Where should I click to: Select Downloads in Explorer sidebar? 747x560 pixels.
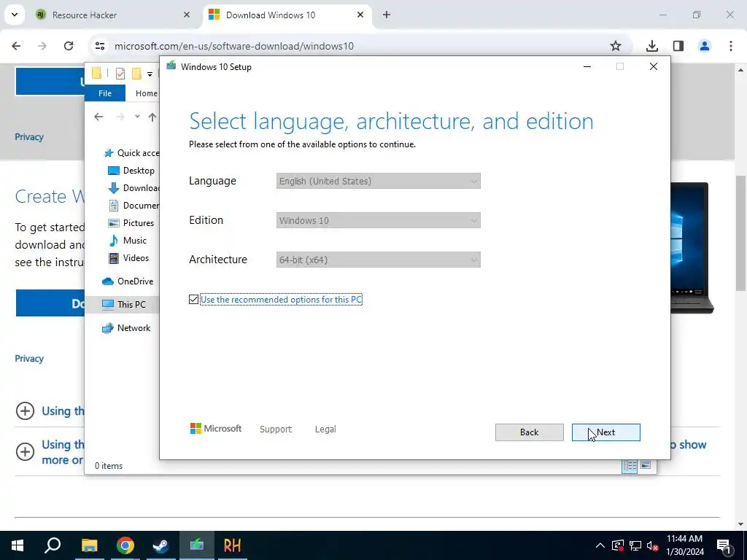(x=134, y=188)
